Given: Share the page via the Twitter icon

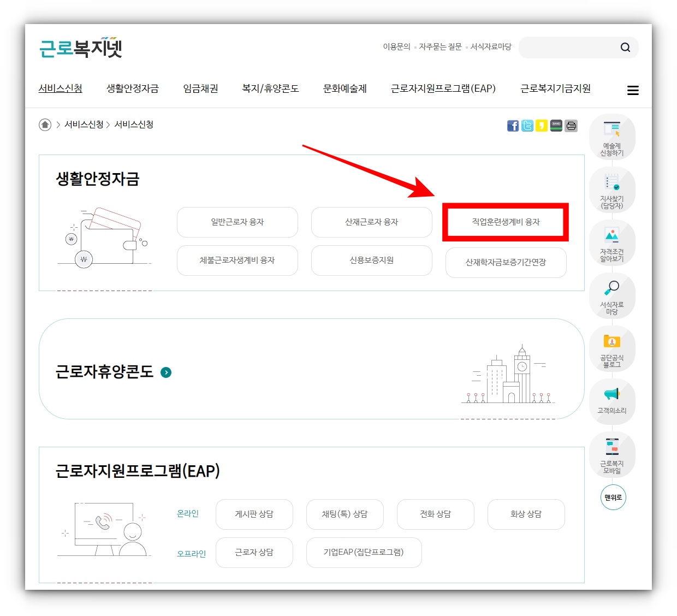Looking at the screenshot, I should (x=527, y=126).
